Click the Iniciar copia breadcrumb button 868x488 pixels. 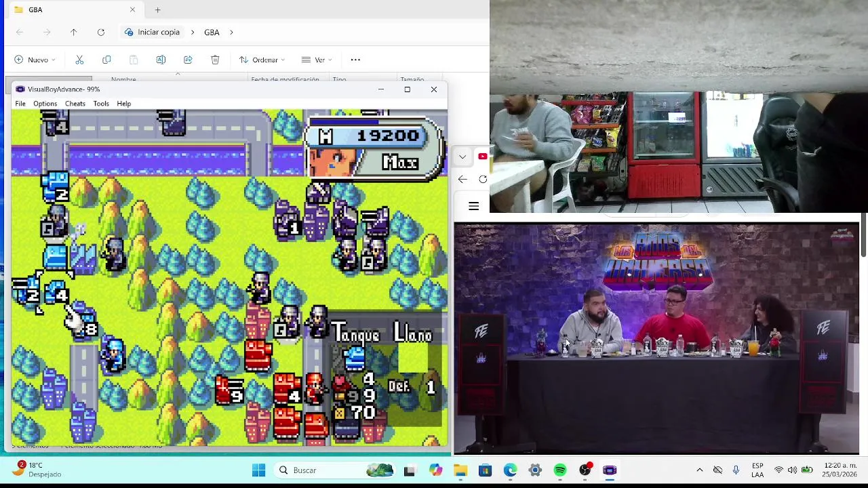[x=152, y=32]
